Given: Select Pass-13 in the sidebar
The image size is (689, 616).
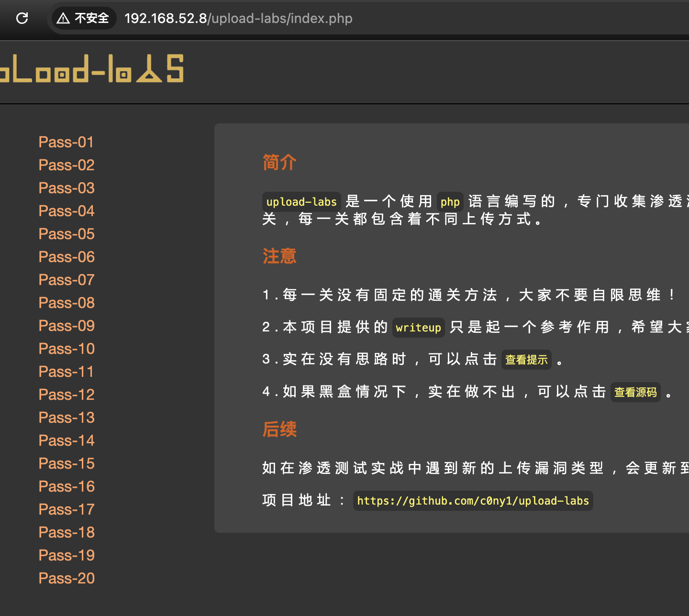Looking at the screenshot, I should pos(67,418).
